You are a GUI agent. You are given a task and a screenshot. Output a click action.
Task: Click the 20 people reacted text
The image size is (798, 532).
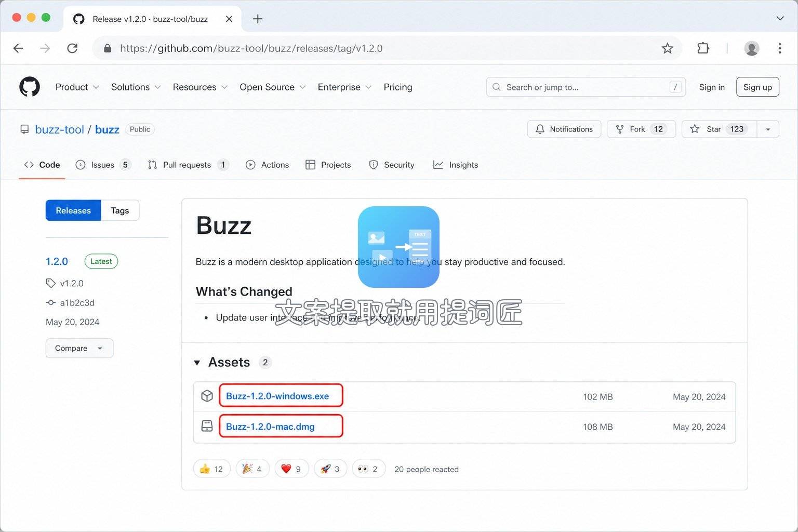[x=427, y=469]
